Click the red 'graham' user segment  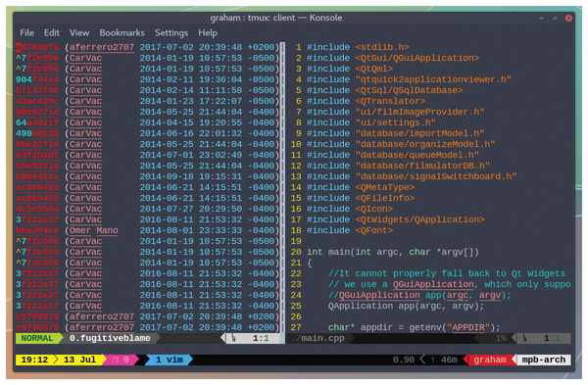click(490, 360)
